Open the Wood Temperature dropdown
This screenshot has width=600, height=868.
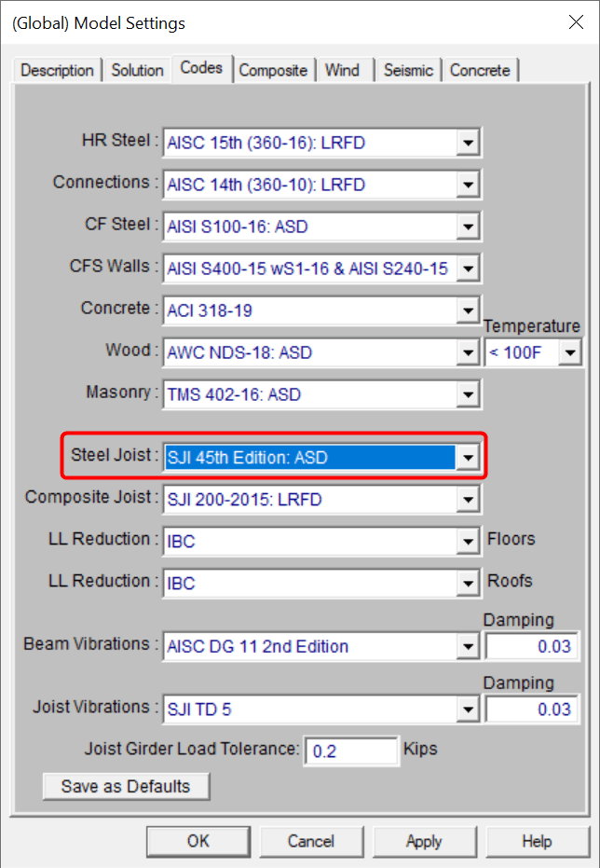(568, 353)
